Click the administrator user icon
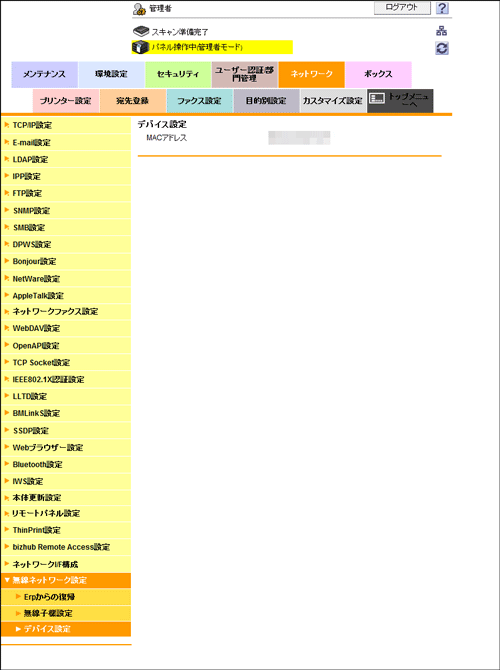The width and height of the screenshot is (500, 670). 139,9
